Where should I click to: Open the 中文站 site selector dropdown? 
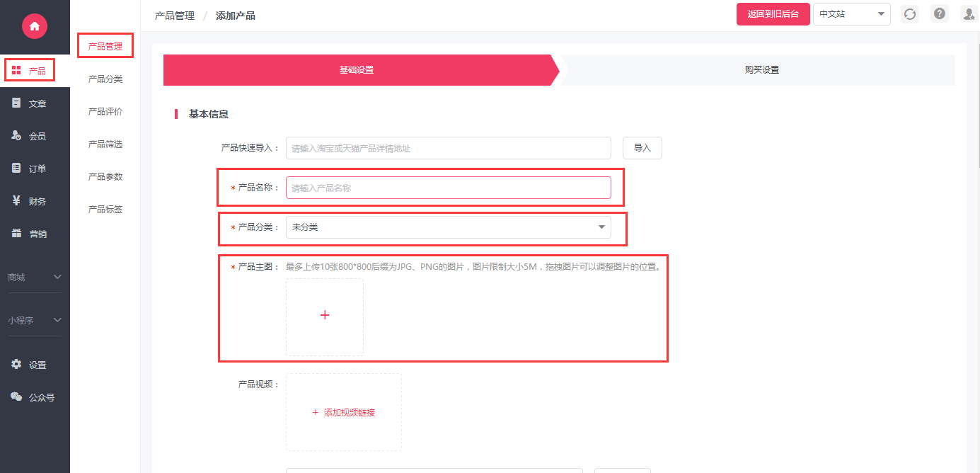[x=851, y=13]
